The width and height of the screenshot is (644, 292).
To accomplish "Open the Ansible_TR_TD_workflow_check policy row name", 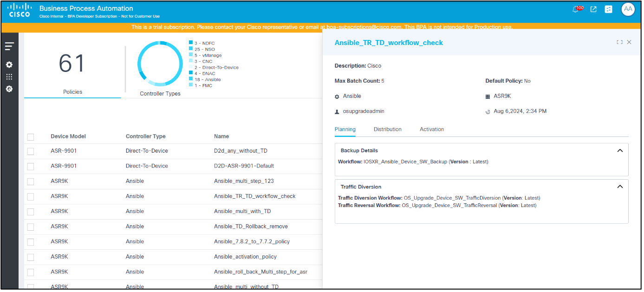I will [255, 196].
